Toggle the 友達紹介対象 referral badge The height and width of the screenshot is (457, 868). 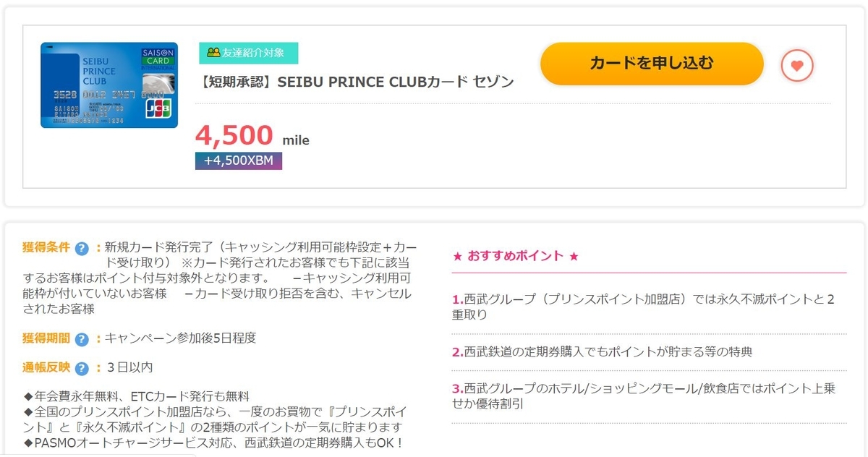[249, 54]
